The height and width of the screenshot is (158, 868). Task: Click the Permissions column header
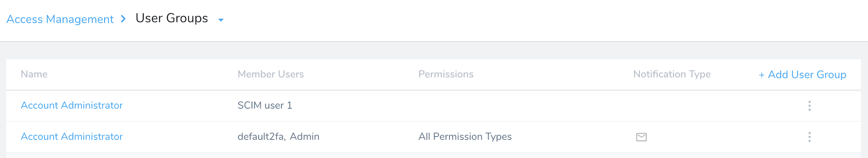tap(446, 74)
